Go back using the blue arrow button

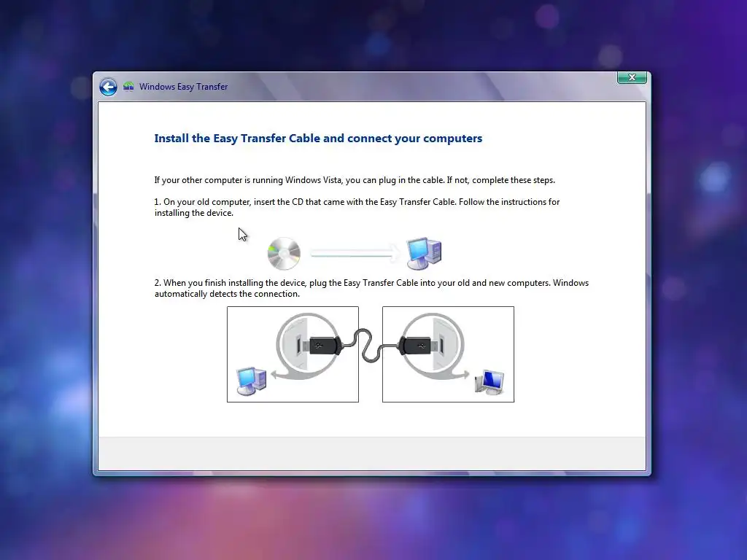pos(108,87)
